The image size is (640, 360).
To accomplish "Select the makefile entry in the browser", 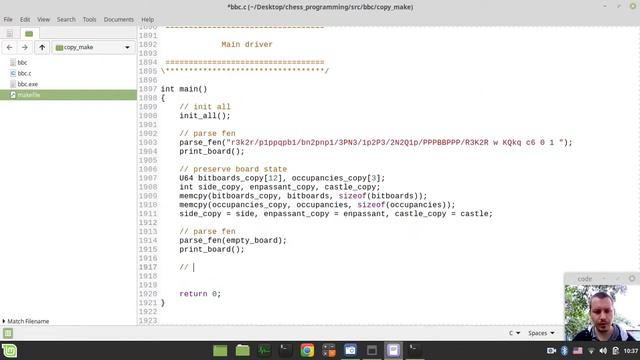I will [x=68, y=95].
